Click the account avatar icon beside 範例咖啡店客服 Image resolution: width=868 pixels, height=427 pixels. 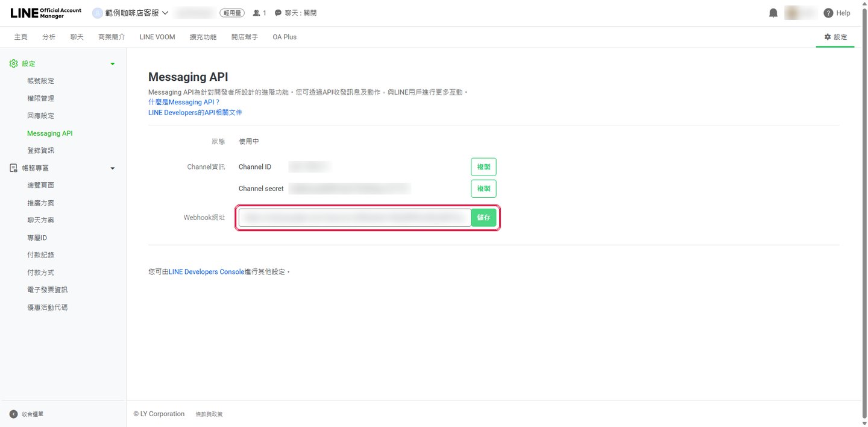pyautogui.click(x=98, y=13)
